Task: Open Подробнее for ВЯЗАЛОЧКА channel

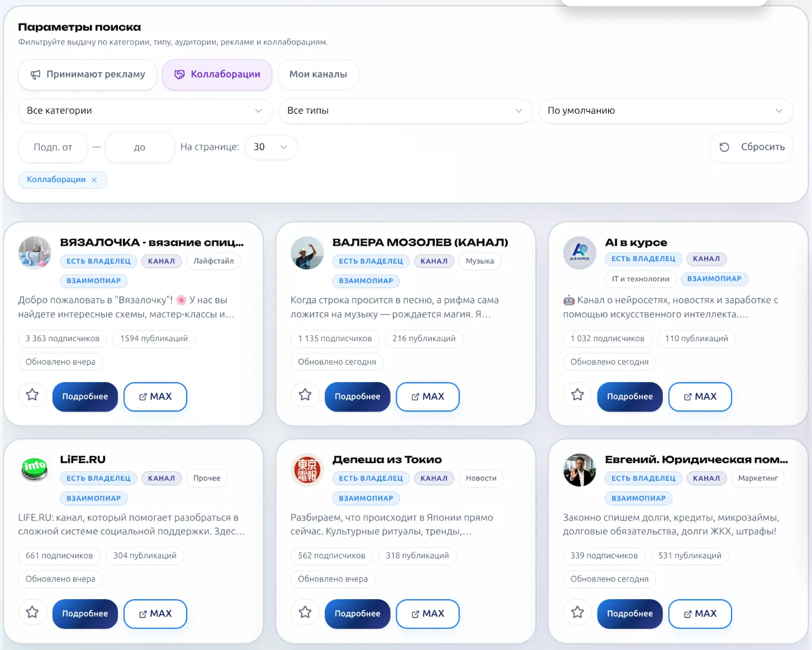Action: click(85, 396)
